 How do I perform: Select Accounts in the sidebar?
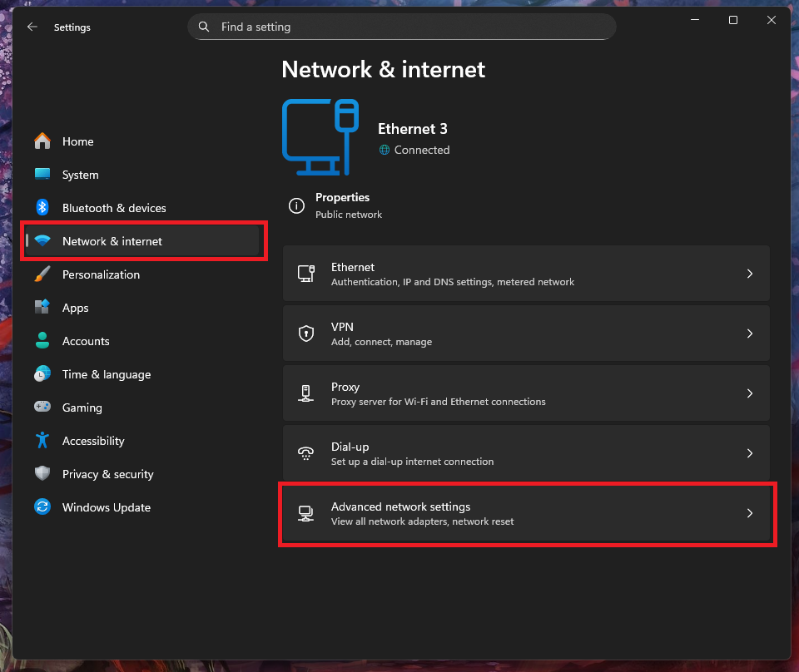[86, 341]
